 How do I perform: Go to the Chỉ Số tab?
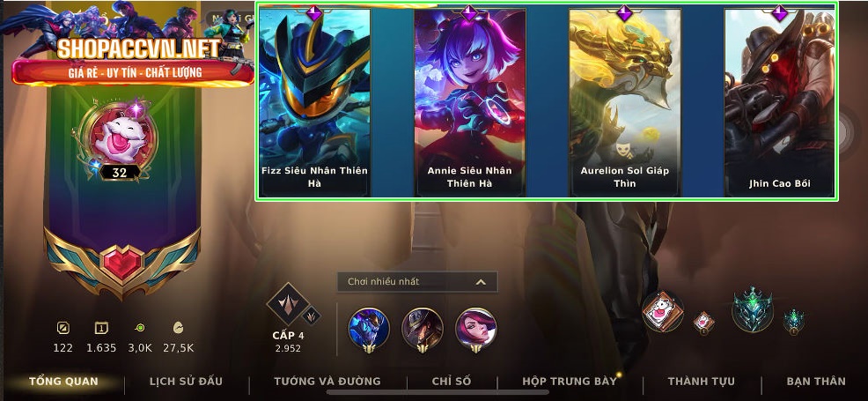pos(451,381)
